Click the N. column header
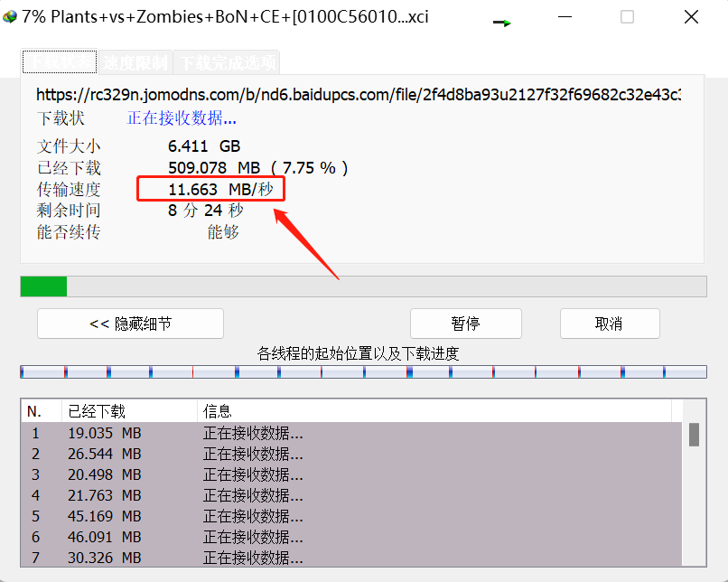 (x=41, y=411)
